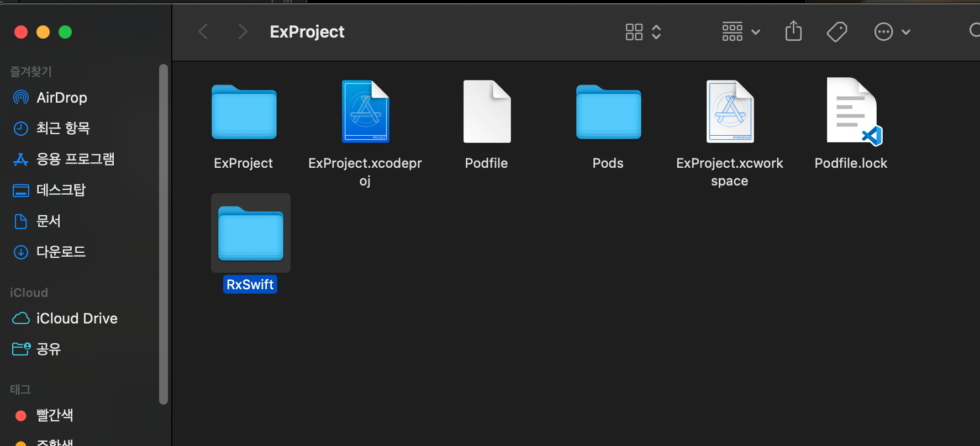Viewport: 980px width, 446px height.
Task: Select the ExProject.xcworkspace file icon
Action: (730, 112)
